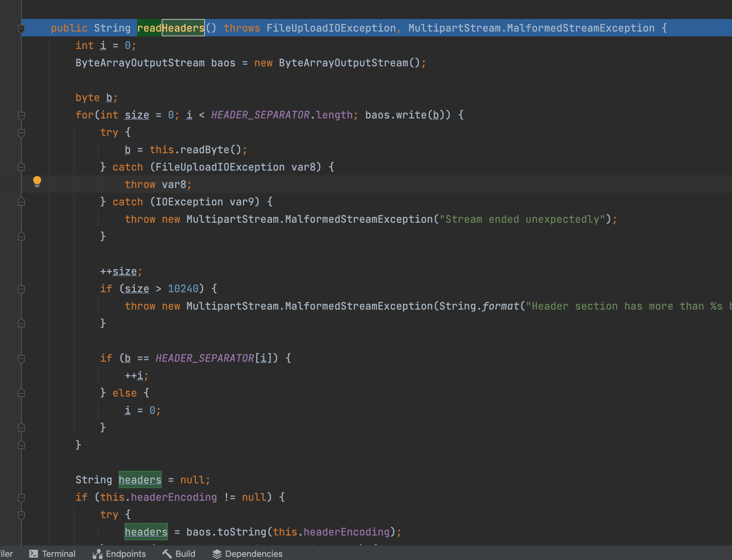The image size is (732, 560).
Task: Click the "Stream ended unexpectedly" string
Action: pyautogui.click(x=522, y=219)
